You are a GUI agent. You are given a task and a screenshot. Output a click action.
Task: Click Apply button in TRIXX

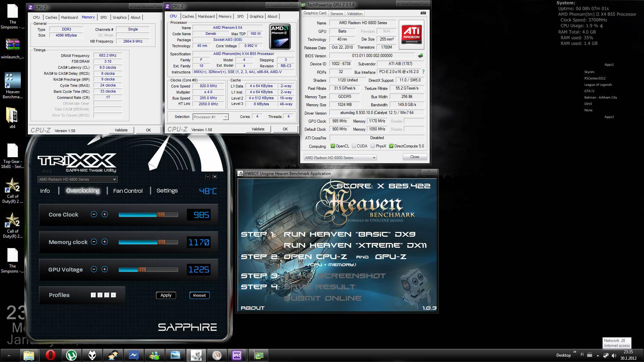[166, 295]
